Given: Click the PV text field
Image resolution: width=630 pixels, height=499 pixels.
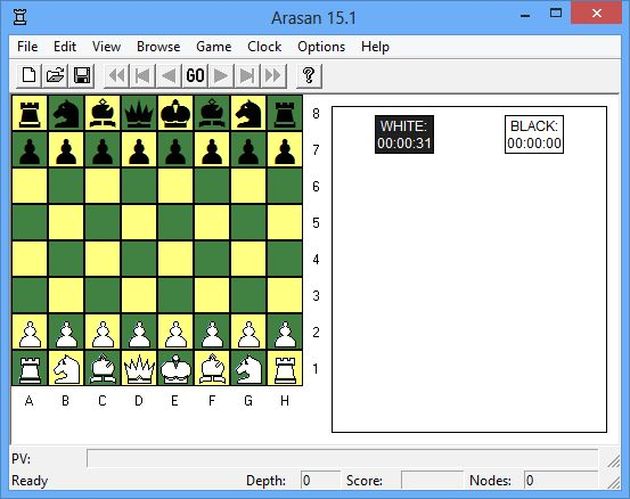Looking at the screenshot, I should tap(341, 458).
